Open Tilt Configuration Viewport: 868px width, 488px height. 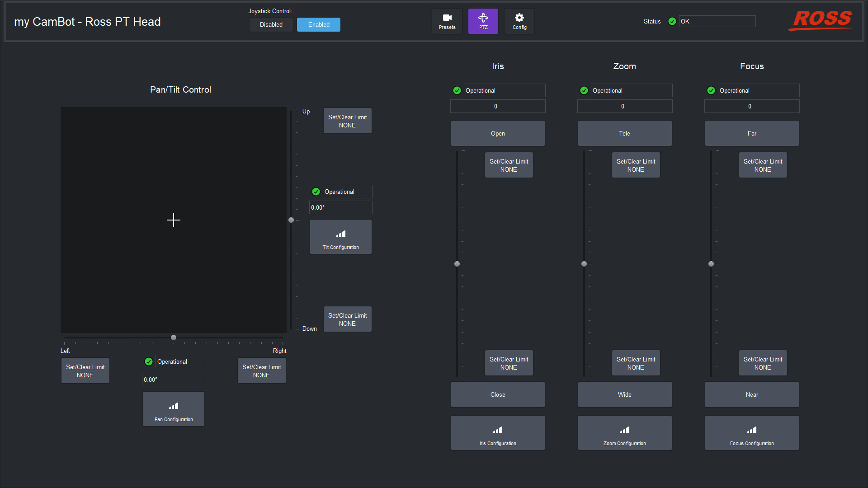340,237
